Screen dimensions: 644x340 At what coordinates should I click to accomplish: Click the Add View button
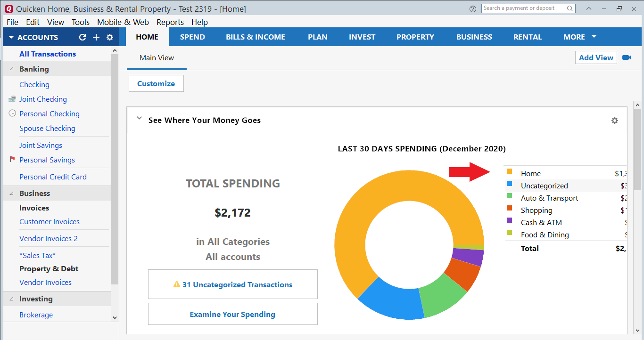596,57
